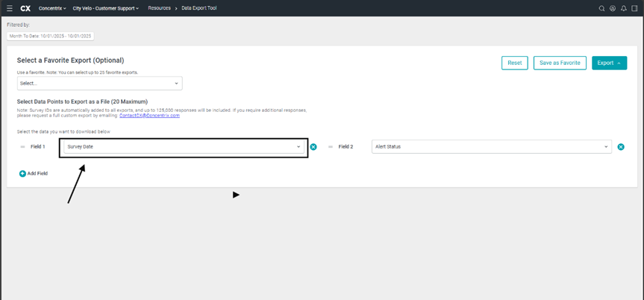Grab the drag handle for Field 2
Screen dimensions: 644x300
(331, 147)
